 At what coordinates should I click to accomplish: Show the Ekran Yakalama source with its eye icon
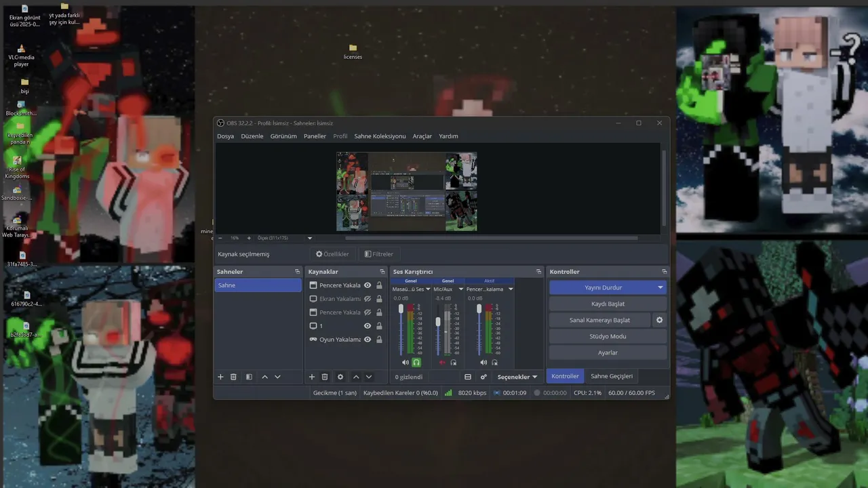pyautogui.click(x=368, y=299)
